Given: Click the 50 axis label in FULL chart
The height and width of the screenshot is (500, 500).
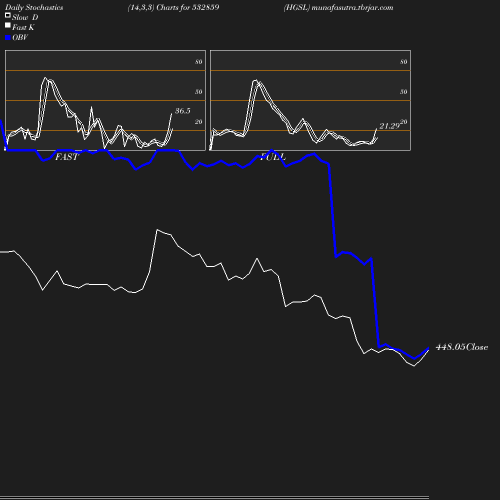Looking at the screenshot, I should click(x=404, y=92).
